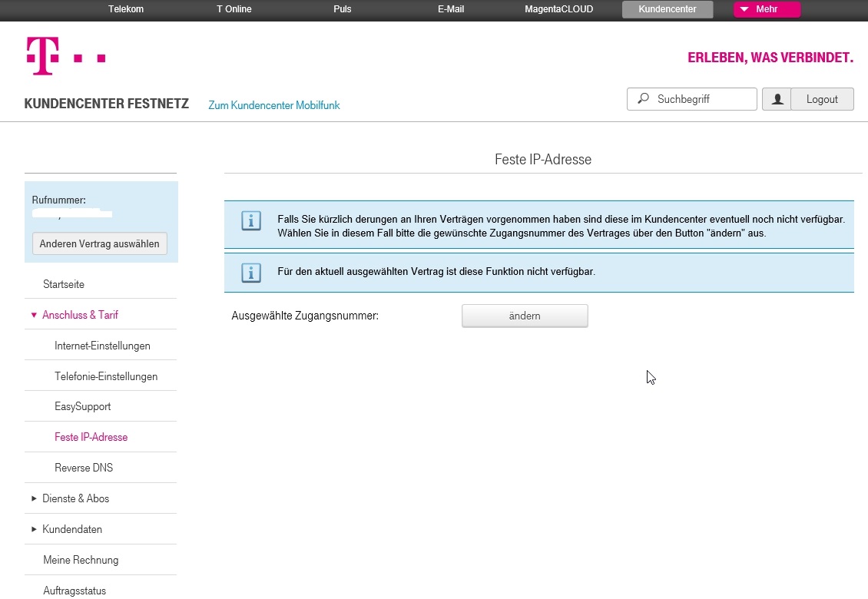
Task: Expand the Dienste & Abos section
Action: (x=75, y=498)
